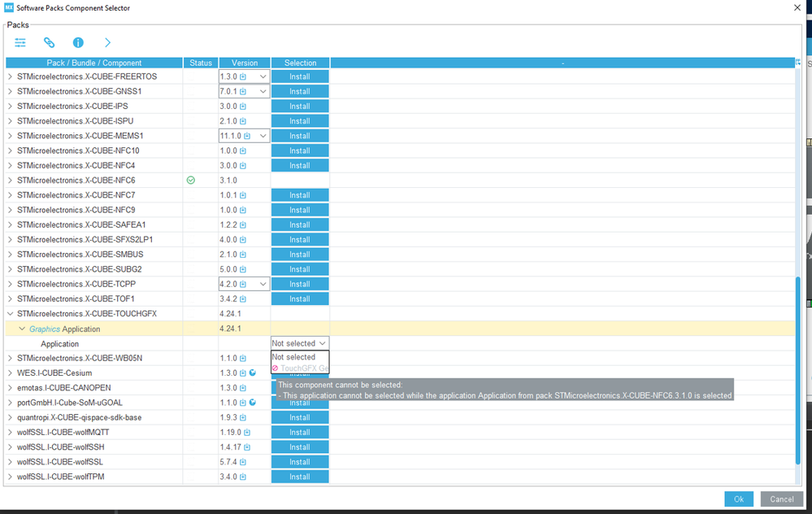Open version dropdown for X-CUBE-TCPP
Viewport: 812px width, 514px height.
tap(263, 284)
